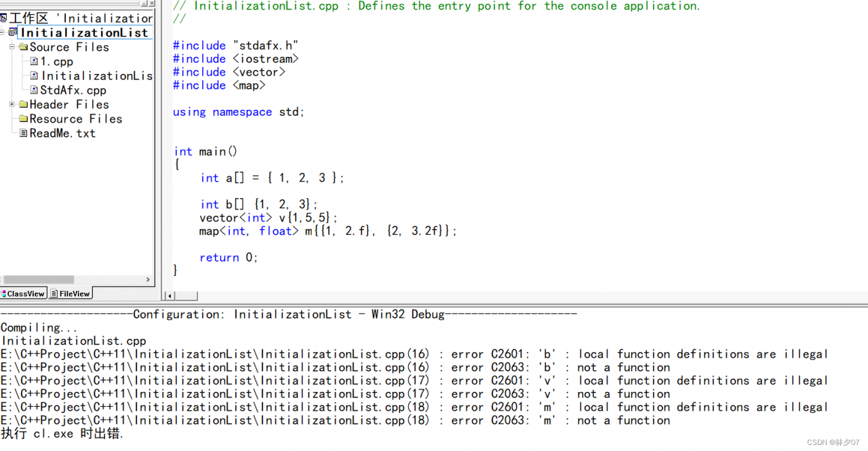Click the Source Files folder icon
Screen dimensions: 868x451
coord(23,47)
